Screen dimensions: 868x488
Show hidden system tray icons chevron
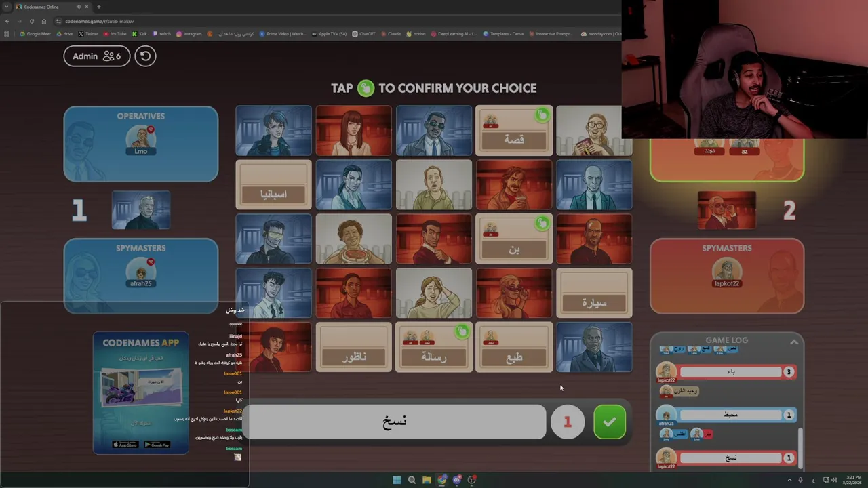pyautogui.click(x=789, y=480)
